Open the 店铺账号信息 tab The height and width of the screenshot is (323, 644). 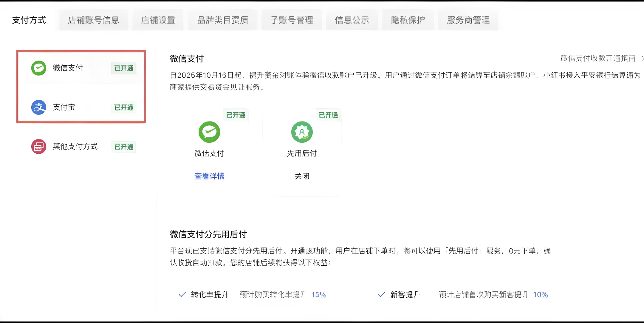point(94,20)
